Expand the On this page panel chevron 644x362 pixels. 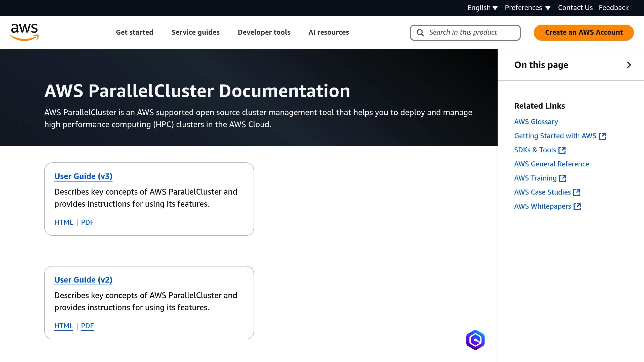click(629, 65)
